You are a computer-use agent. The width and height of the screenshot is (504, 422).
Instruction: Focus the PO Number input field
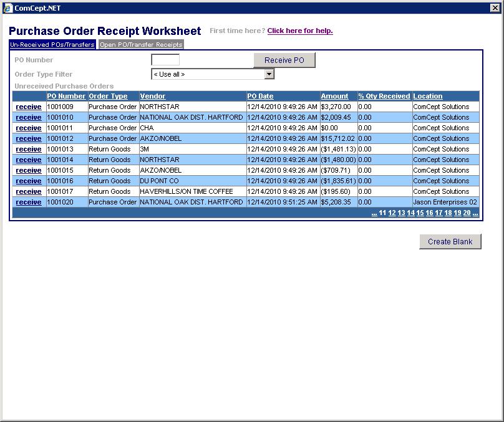(165, 60)
